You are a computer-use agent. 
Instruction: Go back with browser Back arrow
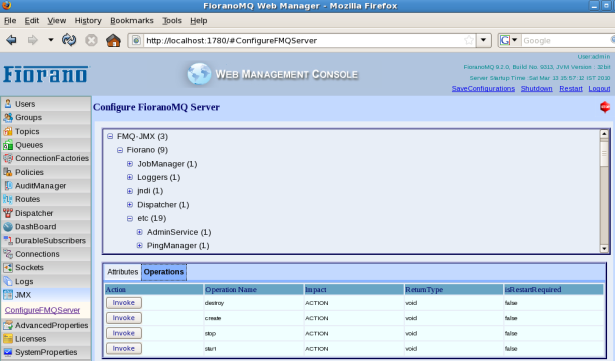tap(11, 40)
